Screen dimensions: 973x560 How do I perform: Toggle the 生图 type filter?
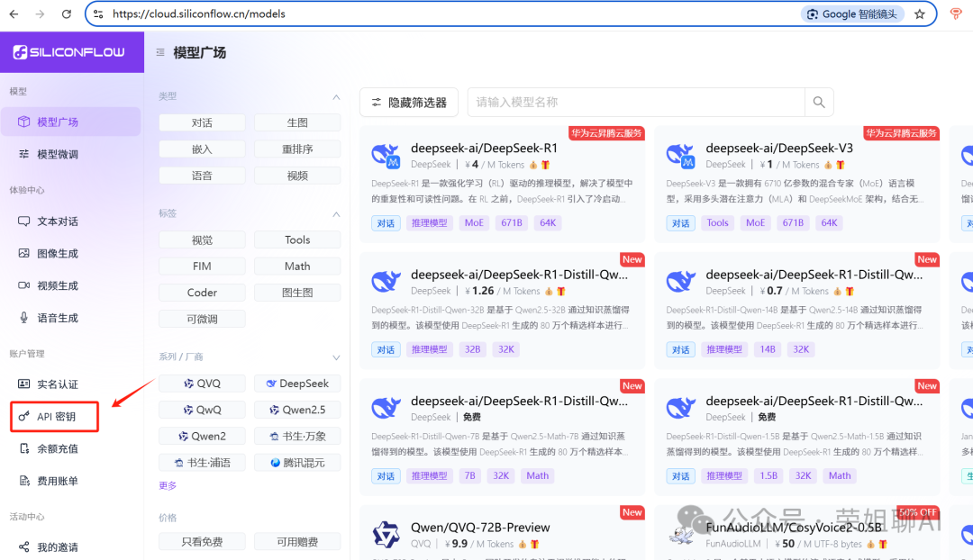coord(297,122)
